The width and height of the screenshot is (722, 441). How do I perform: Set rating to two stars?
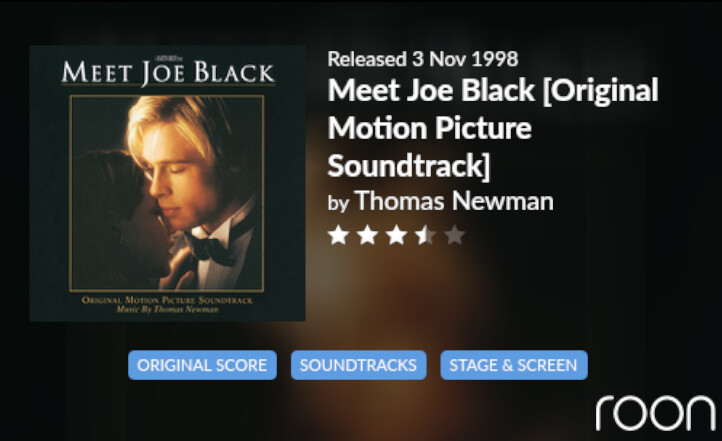click(x=368, y=236)
